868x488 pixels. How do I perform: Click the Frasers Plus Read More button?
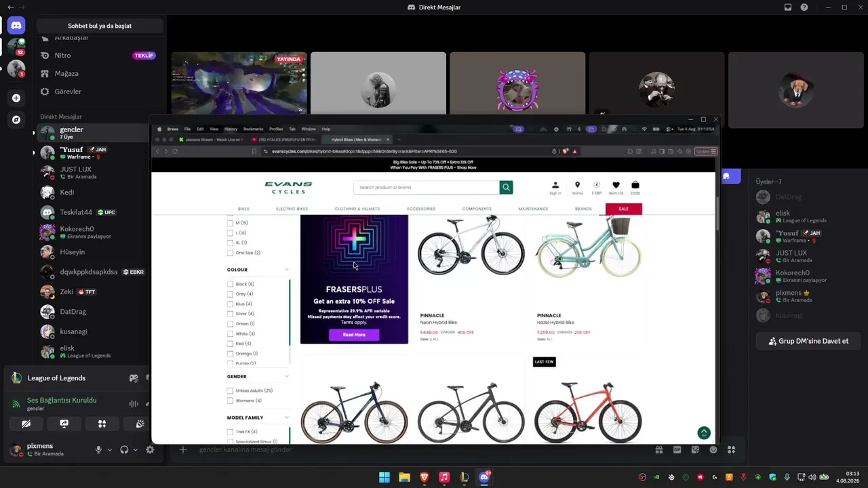(354, 335)
